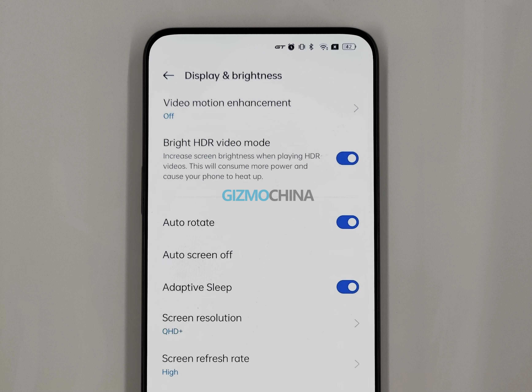
Task: Disable Adaptive Sleep toggle
Action: pyautogui.click(x=347, y=287)
